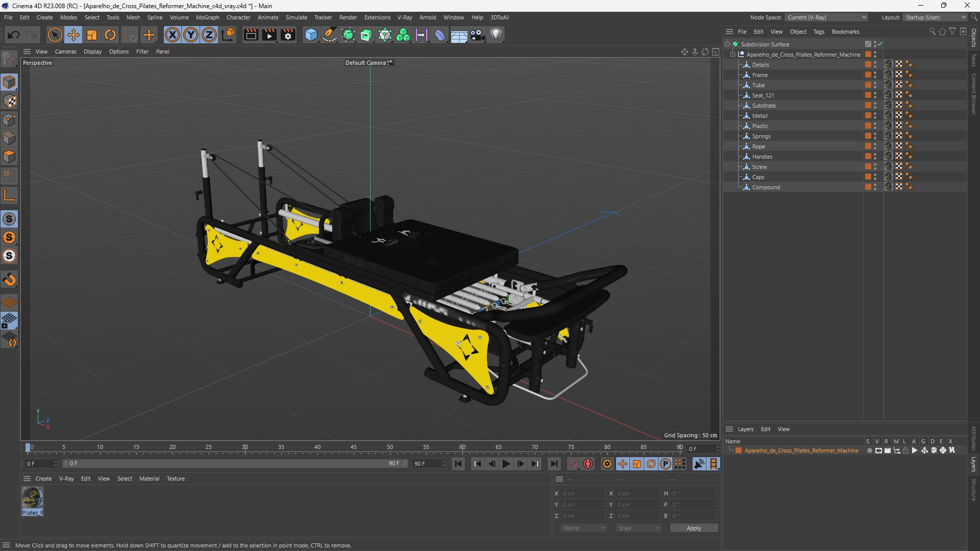The width and height of the screenshot is (980, 551).
Task: Select the Pilates_R material thumbnail
Action: [x=32, y=498]
